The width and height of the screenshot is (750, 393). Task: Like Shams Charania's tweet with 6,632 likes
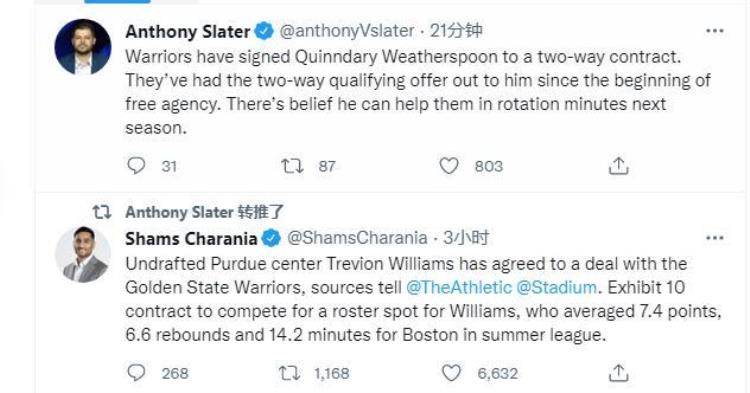coord(451,372)
